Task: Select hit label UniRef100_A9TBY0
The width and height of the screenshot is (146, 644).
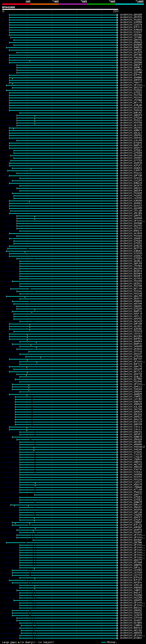Action: [131, 583]
